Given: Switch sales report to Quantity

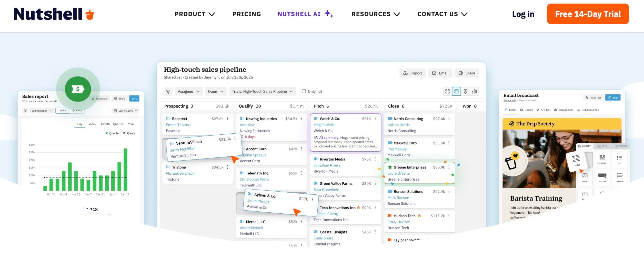Looking at the screenshot, I should (77, 111).
